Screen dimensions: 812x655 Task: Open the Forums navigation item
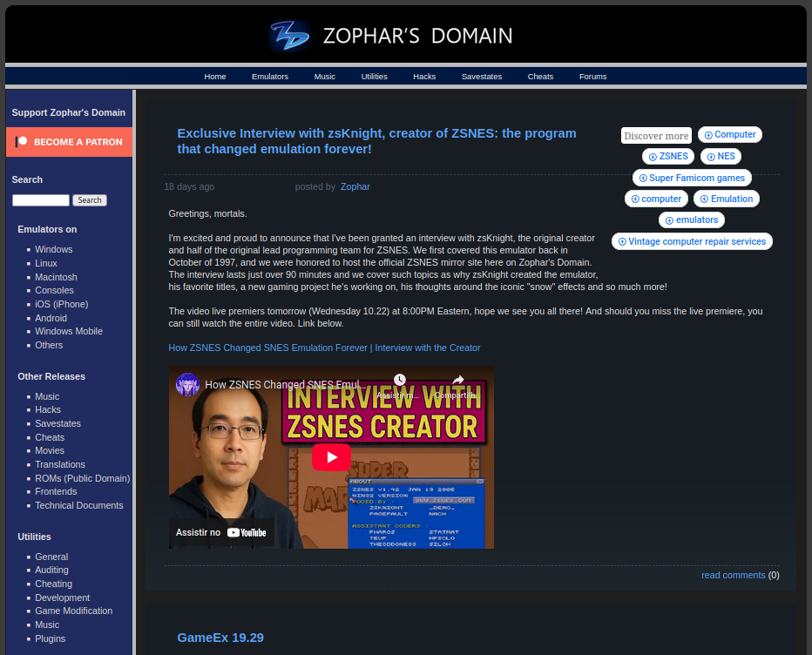click(x=592, y=77)
